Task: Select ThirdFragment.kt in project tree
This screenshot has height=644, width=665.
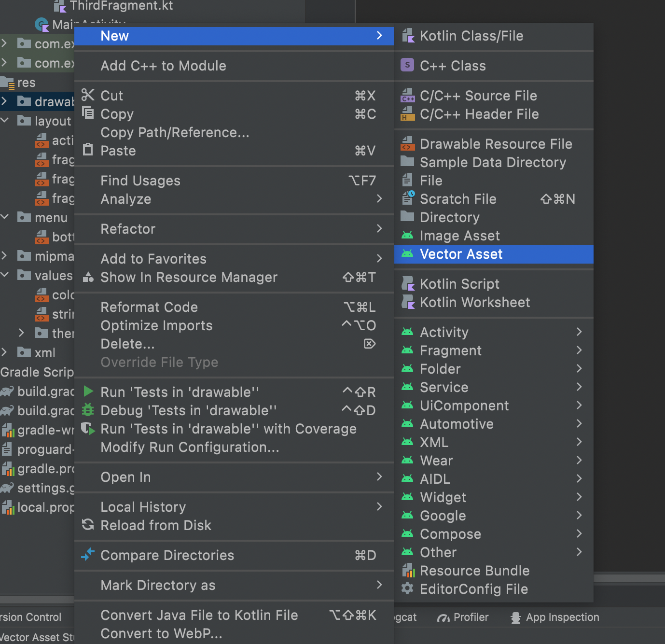Action: click(x=121, y=6)
